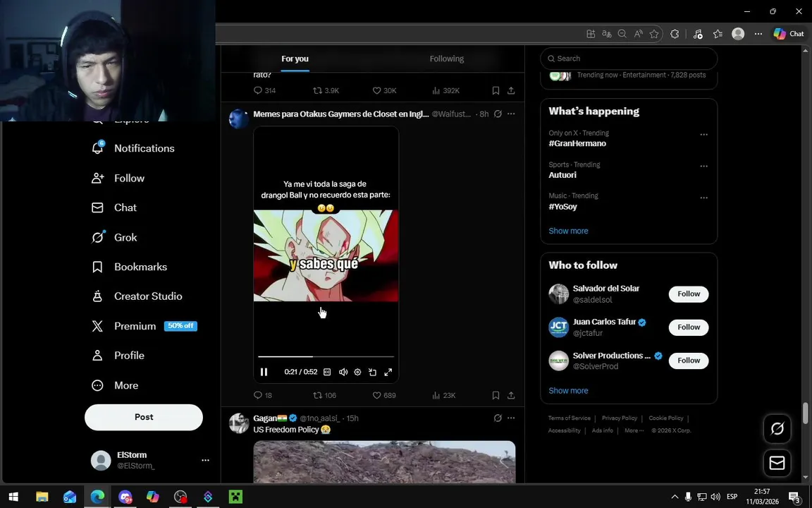Open Bookmarks from the sidebar
This screenshot has height=508, width=812.
[x=130, y=267]
